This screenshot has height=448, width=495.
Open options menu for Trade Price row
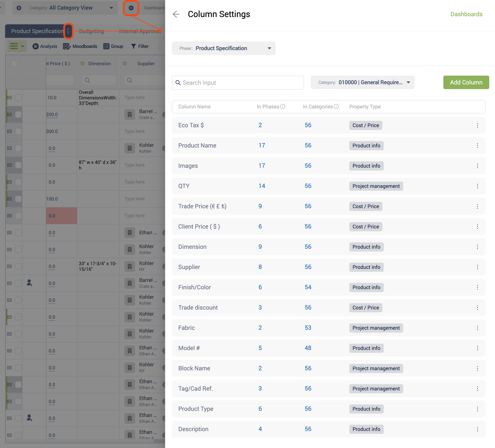pos(477,206)
